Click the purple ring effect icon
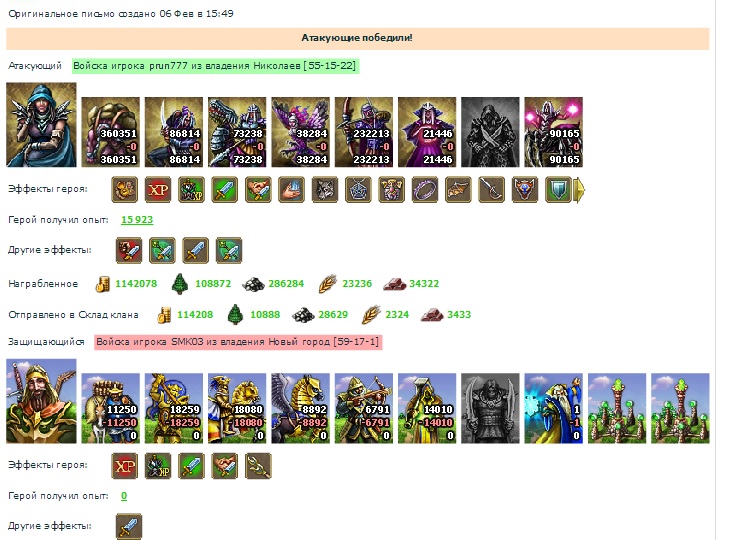The height and width of the screenshot is (540, 752). tap(425, 189)
